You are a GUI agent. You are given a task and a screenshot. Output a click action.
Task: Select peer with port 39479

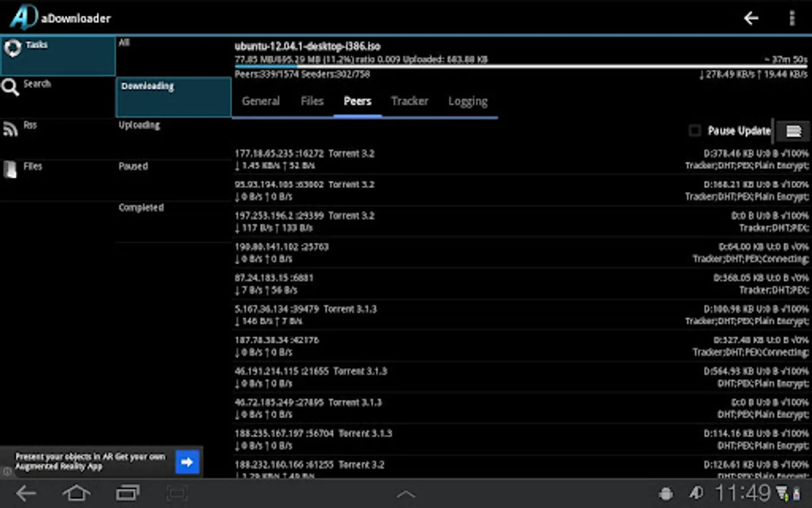coord(522,315)
